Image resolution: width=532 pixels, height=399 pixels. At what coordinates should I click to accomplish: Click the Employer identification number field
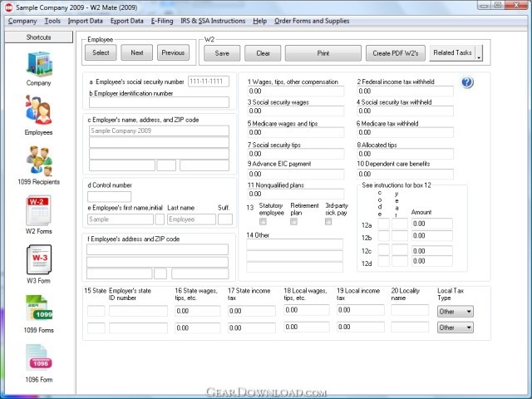(x=159, y=102)
